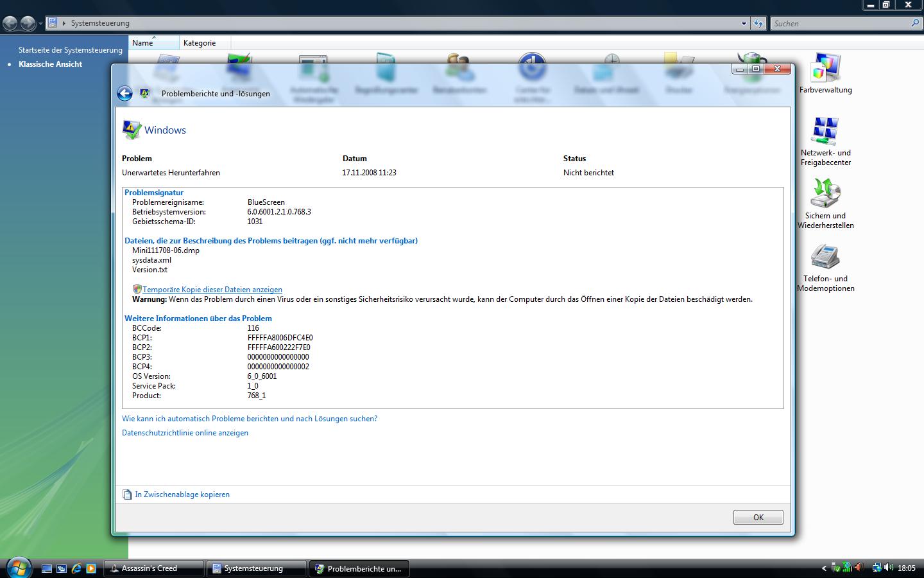Screen dimensions: 924x578
Task: Click the green signal bars tray icon
Action: (x=847, y=568)
